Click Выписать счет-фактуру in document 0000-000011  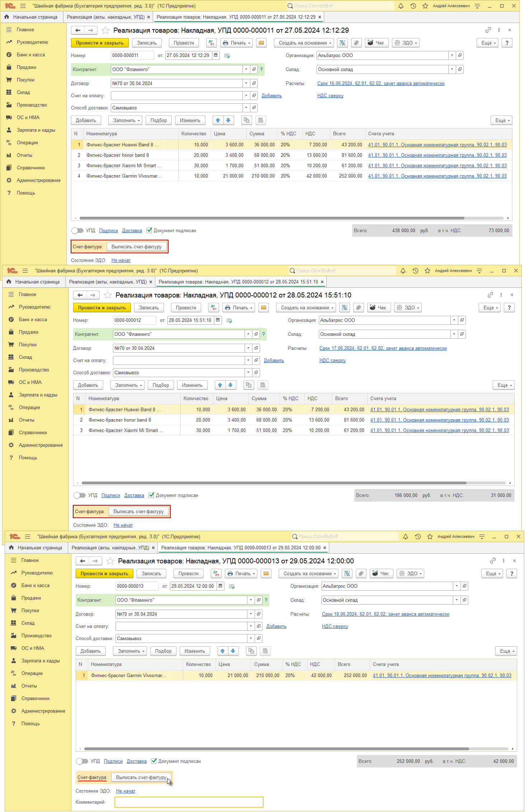[x=137, y=247]
